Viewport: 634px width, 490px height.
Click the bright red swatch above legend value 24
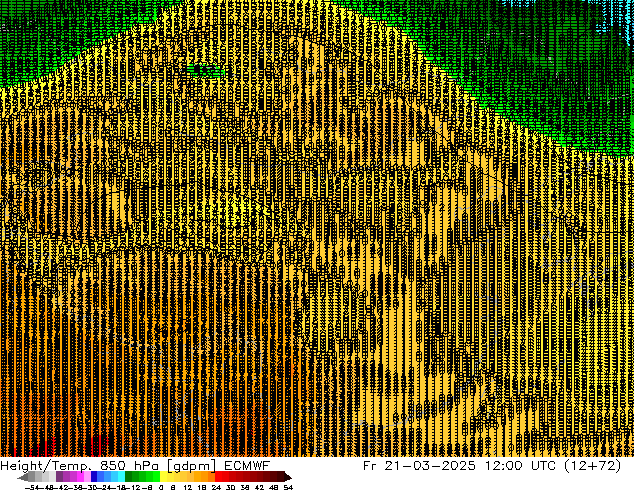[218, 477]
